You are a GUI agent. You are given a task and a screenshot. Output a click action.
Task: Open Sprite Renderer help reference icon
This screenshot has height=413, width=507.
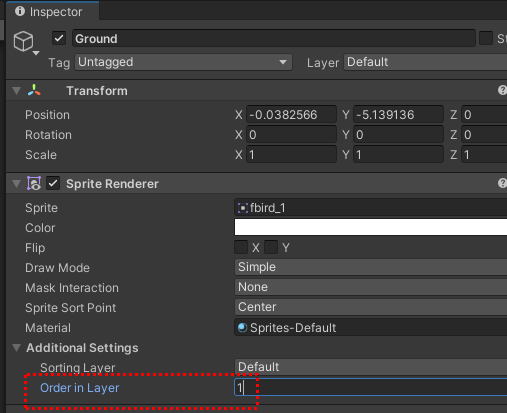point(502,183)
